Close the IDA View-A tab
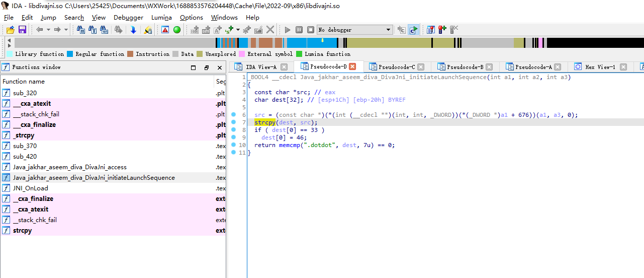 click(284, 66)
